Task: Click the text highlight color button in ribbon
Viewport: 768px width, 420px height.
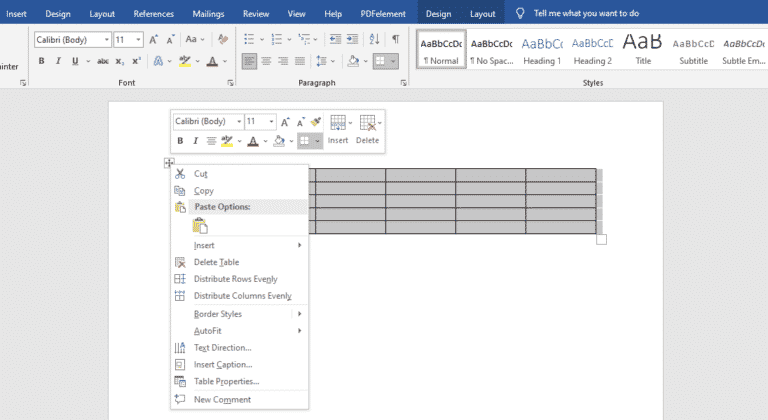Action: [185, 61]
